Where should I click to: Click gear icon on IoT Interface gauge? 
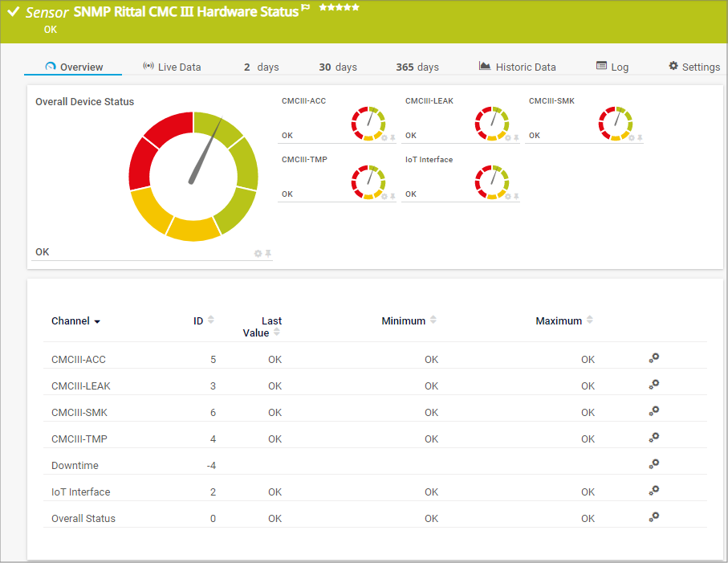coord(507,196)
